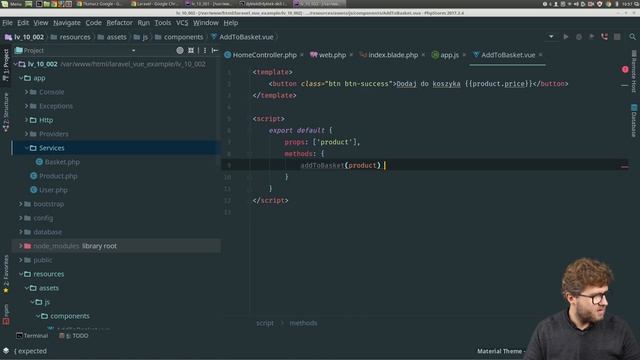The width and height of the screenshot is (640, 360).
Task: Collapse the resources folder
Action: point(21,274)
